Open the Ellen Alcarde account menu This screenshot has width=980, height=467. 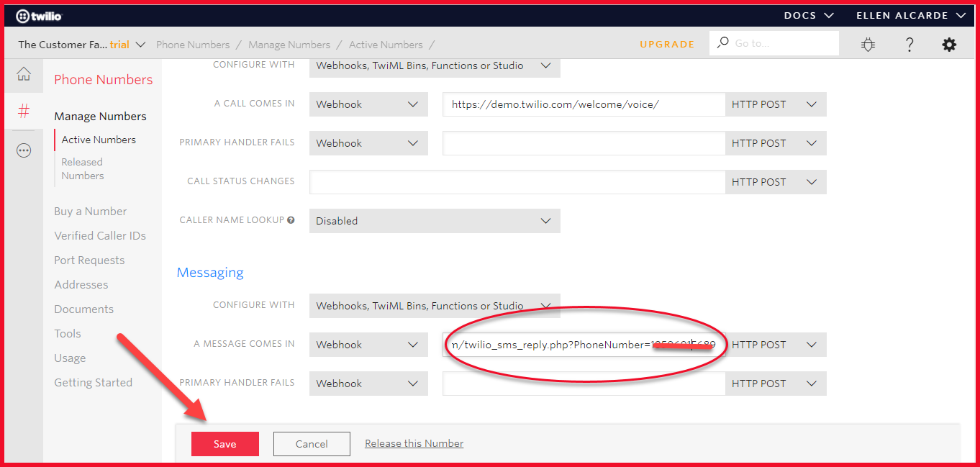pos(911,15)
